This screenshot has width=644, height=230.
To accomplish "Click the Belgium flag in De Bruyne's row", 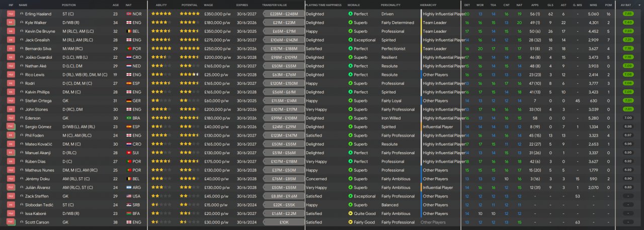I will [129, 31].
